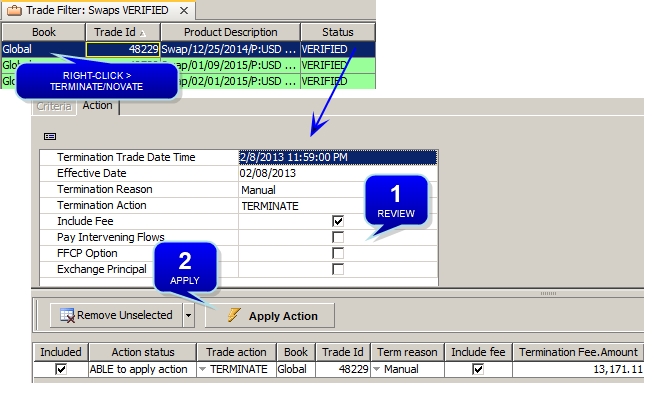This screenshot has height=393, width=654.
Task: Click the Global cell in results row
Action: point(296,369)
